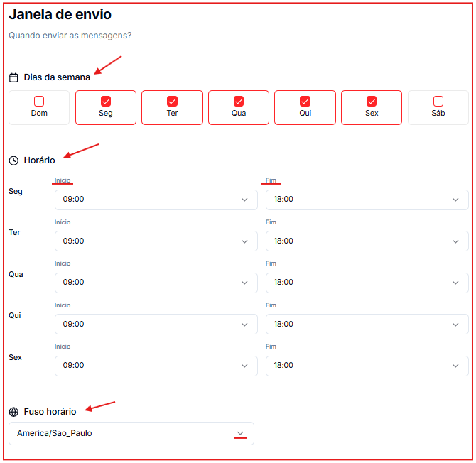Open the Seg Início time dropdown
The width and height of the screenshot is (476, 463).
(156, 200)
